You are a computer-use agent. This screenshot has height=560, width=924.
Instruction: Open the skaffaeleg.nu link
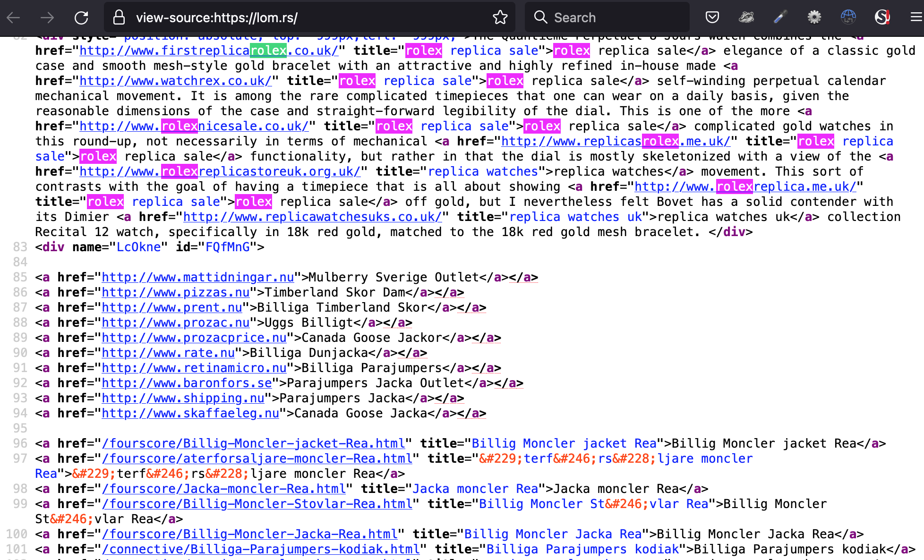[x=190, y=413]
